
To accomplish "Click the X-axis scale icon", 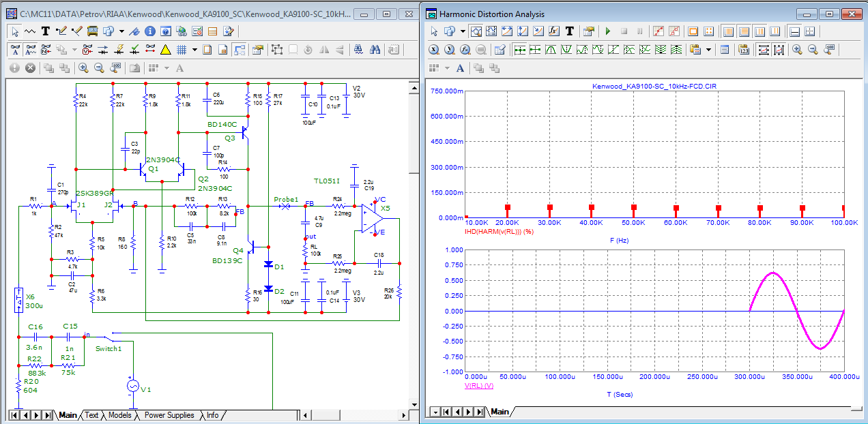I will (433, 49).
